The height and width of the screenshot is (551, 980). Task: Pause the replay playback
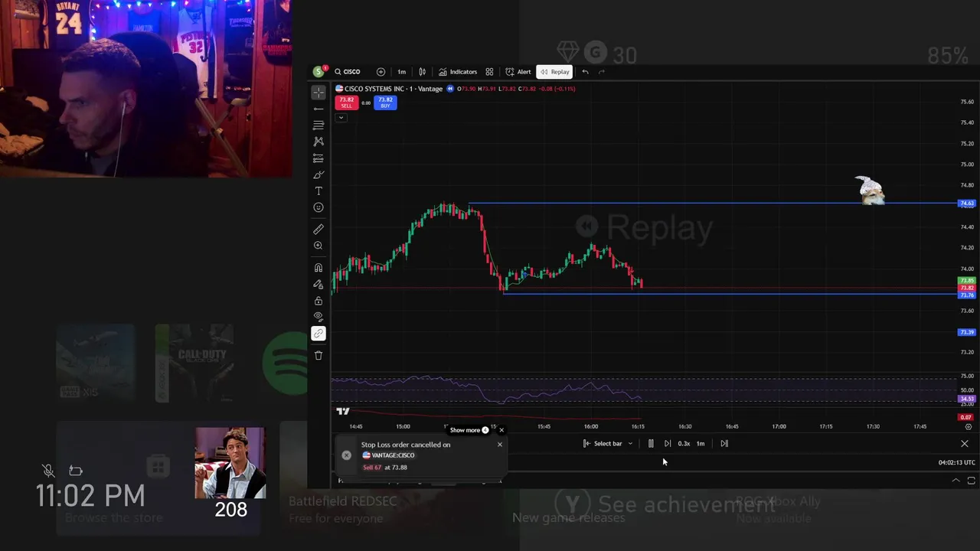point(651,443)
